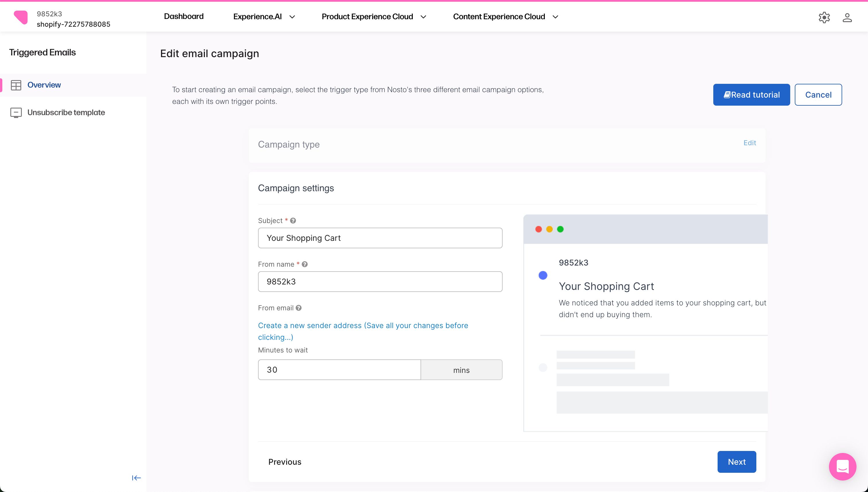
Task: Open the chat support bubble icon
Action: [x=842, y=467]
